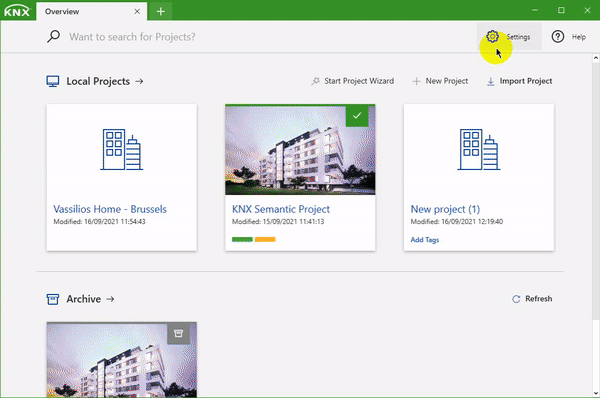The image size is (600, 398).
Task: Close the Overview tab
Action: 137,11
